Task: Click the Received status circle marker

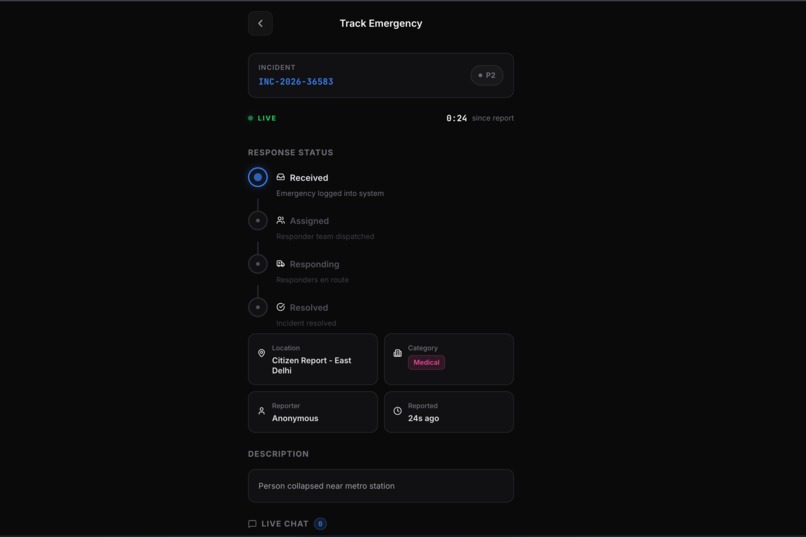Action: 258,177
